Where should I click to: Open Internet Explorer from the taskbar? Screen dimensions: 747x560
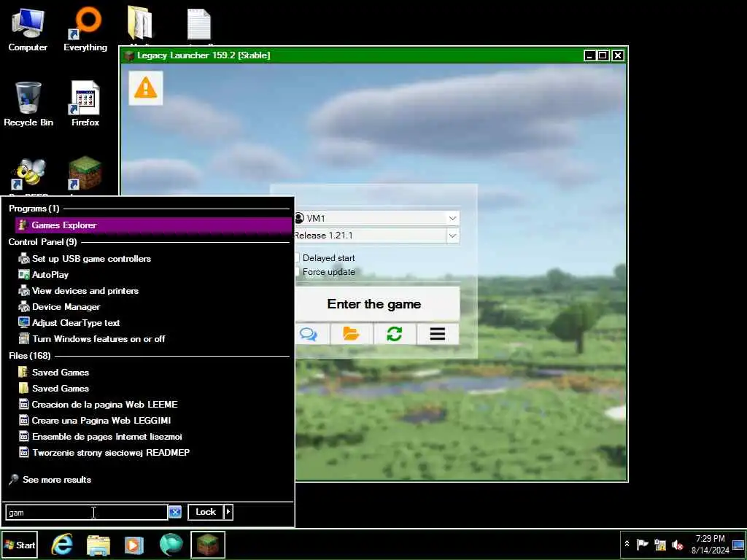point(62,544)
